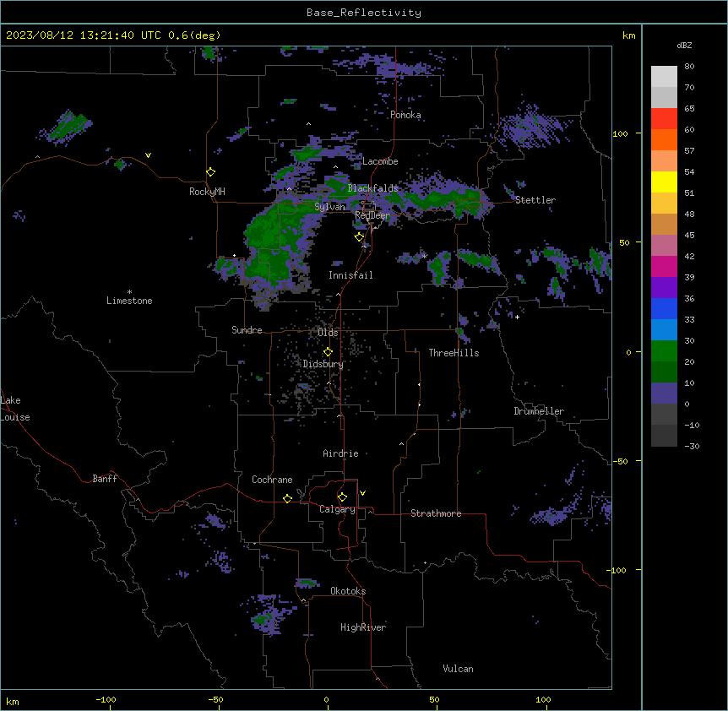Select the Banff label

pos(105,479)
